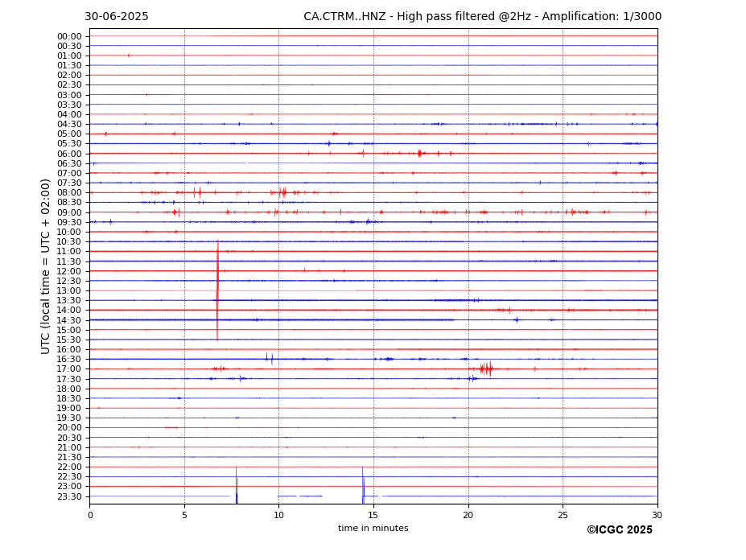Image resolution: width=746 pixels, height=560 pixels.
Task: Select the 10:30 time row label
Action: click(69, 241)
